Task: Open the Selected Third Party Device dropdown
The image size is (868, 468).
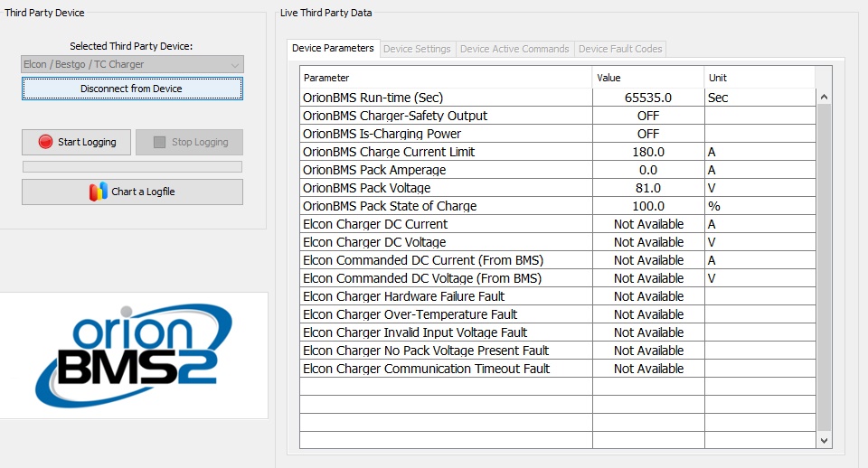Action: pyautogui.click(x=132, y=64)
